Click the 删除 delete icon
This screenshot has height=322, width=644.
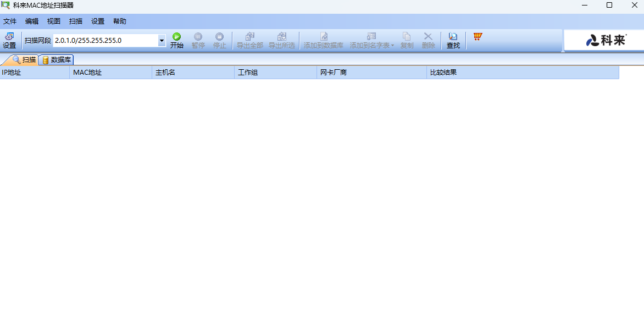428,41
